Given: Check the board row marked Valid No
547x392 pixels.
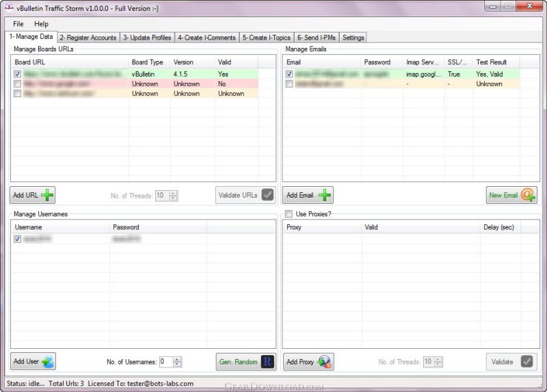Looking at the screenshot, I should click(x=18, y=83).
